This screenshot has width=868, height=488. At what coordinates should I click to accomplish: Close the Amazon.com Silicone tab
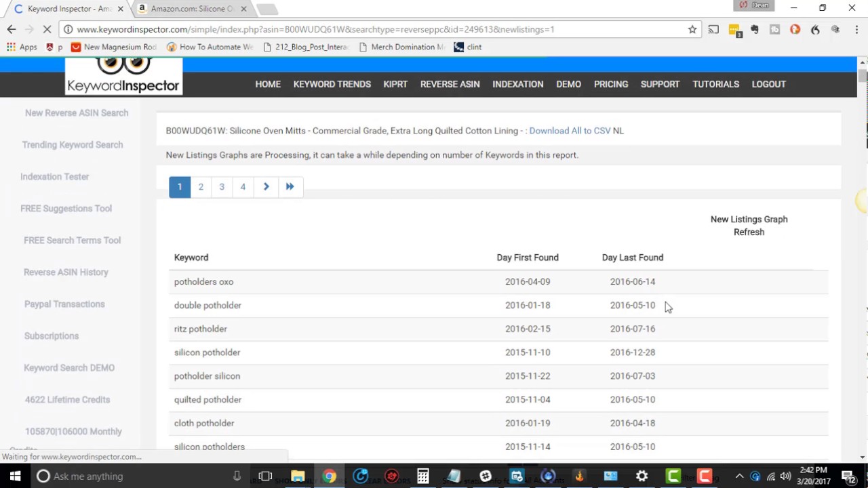point(243,9)
